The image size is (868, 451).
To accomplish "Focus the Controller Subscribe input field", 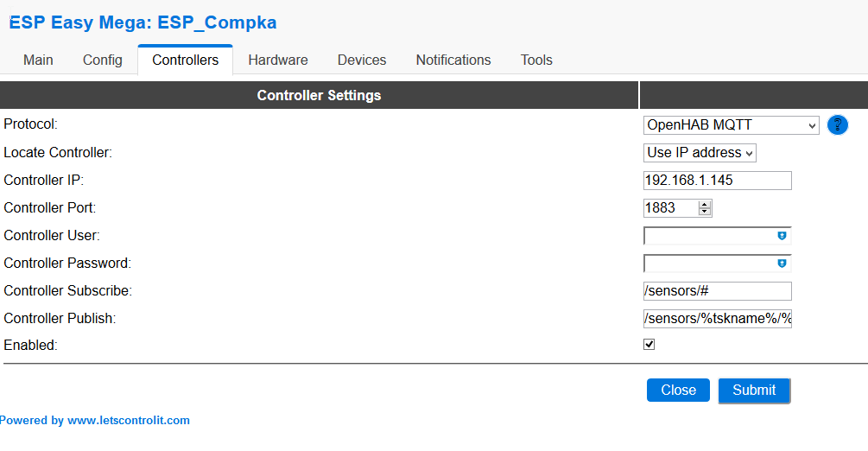I will point(717,291).
